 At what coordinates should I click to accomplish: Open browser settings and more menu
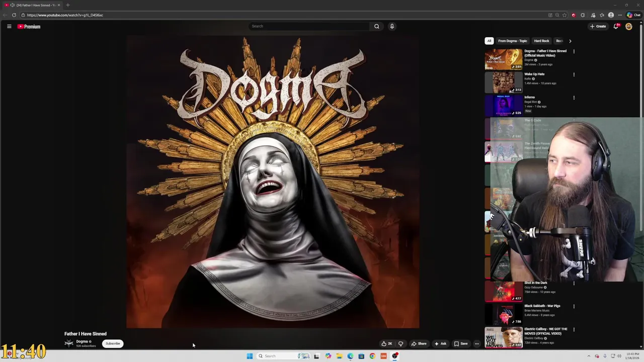tap(620, 15)
